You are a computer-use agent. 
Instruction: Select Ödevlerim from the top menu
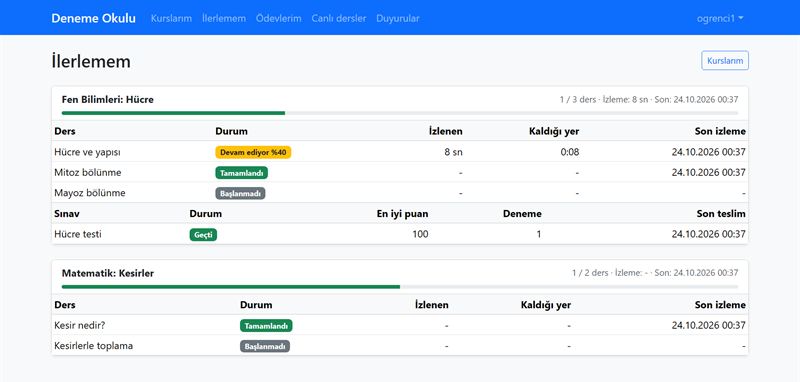tap(279, 18)
